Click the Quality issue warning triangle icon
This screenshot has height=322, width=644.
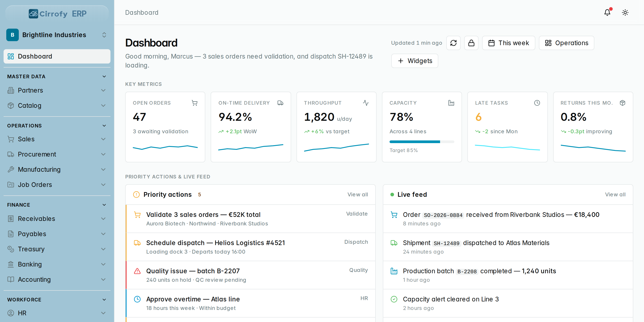[x=137, y=271]
